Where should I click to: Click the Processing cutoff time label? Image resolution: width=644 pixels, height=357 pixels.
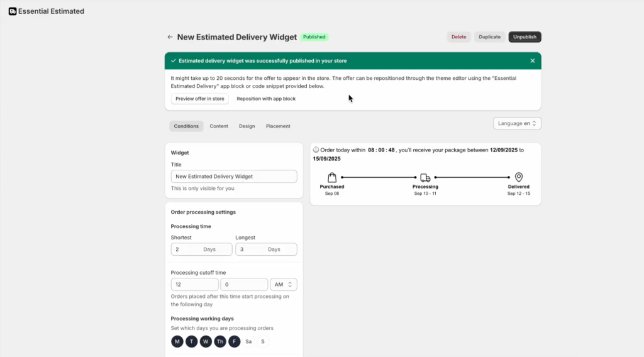(x=198, y=273)
